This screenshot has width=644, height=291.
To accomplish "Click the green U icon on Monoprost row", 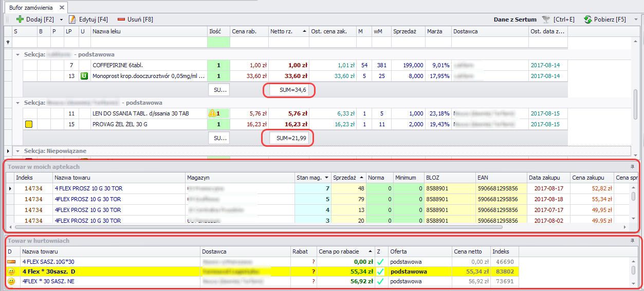I will tap(84, 76).
